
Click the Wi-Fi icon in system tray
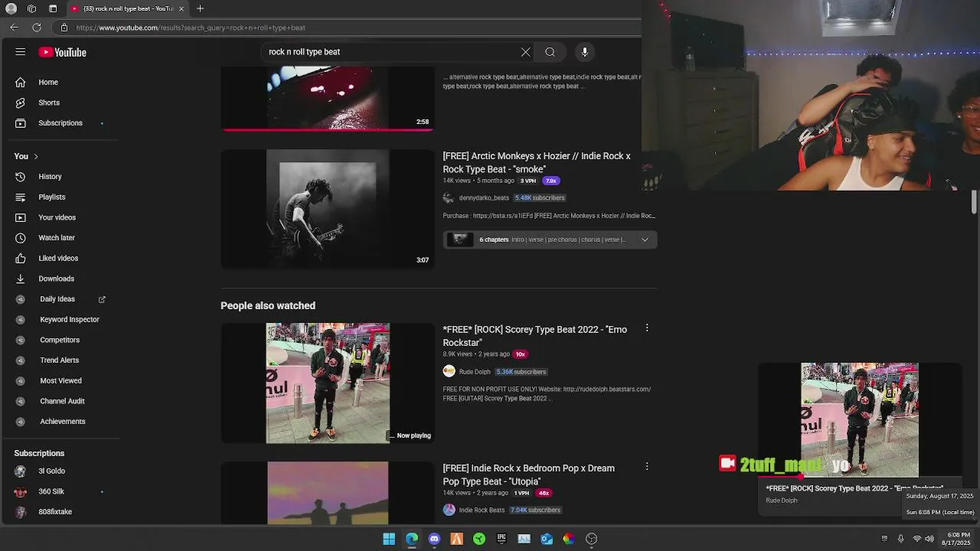(916, 539)
